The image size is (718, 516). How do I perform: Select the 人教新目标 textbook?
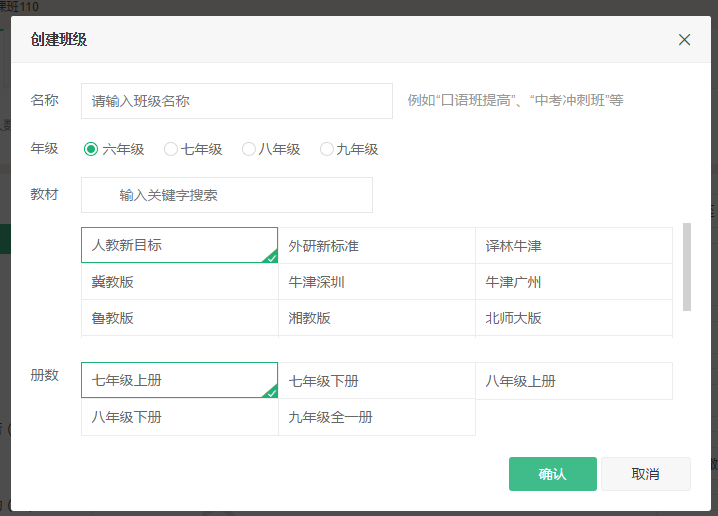click(x=180, y=245)
